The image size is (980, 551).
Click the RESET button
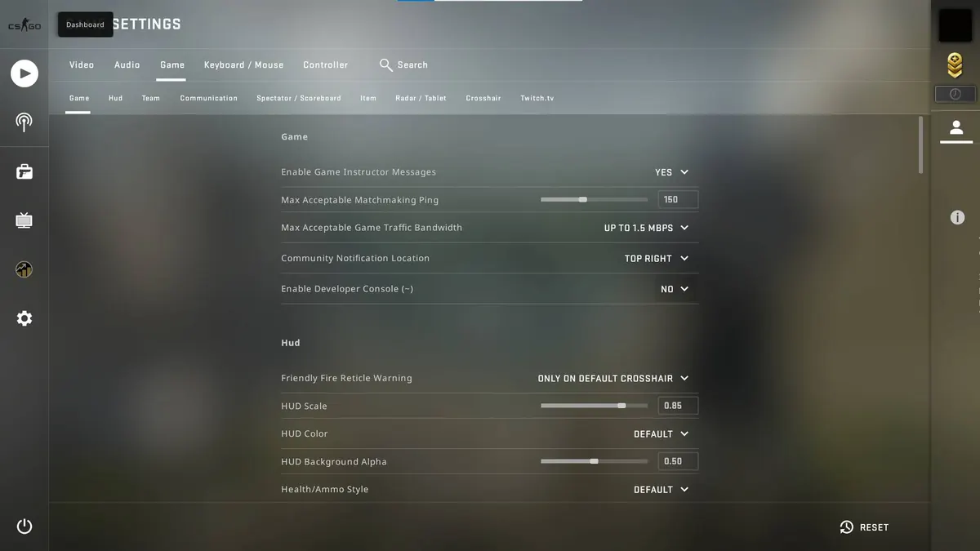pos(864,527)
